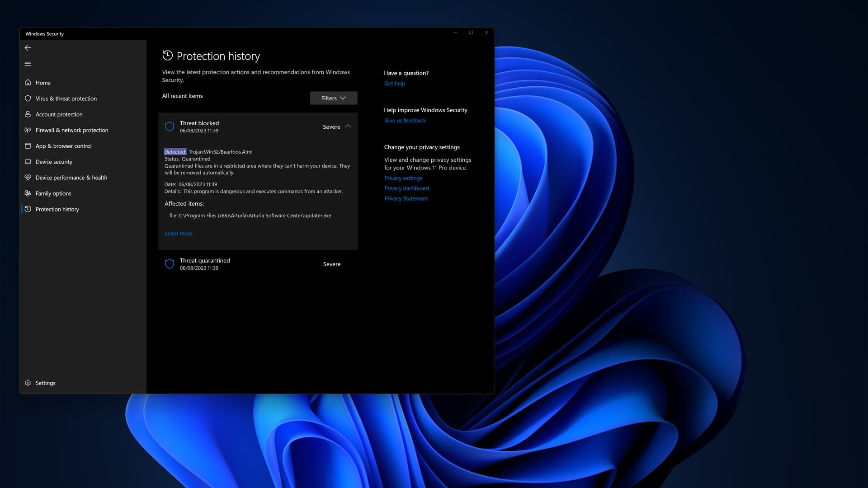This screenshot has height=488, width=868.
Task: Click the Virus & threat protection shield icon
Action: pyautogui.click(x=28, y=98)
